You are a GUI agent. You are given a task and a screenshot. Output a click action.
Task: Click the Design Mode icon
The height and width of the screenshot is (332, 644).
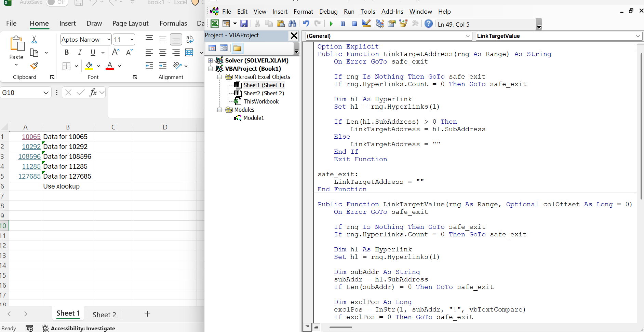[x=366, y=24]
